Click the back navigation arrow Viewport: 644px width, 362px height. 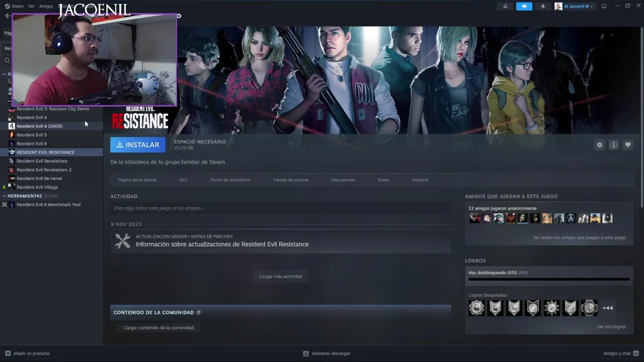pyautogui.click(x=7, y=16)
